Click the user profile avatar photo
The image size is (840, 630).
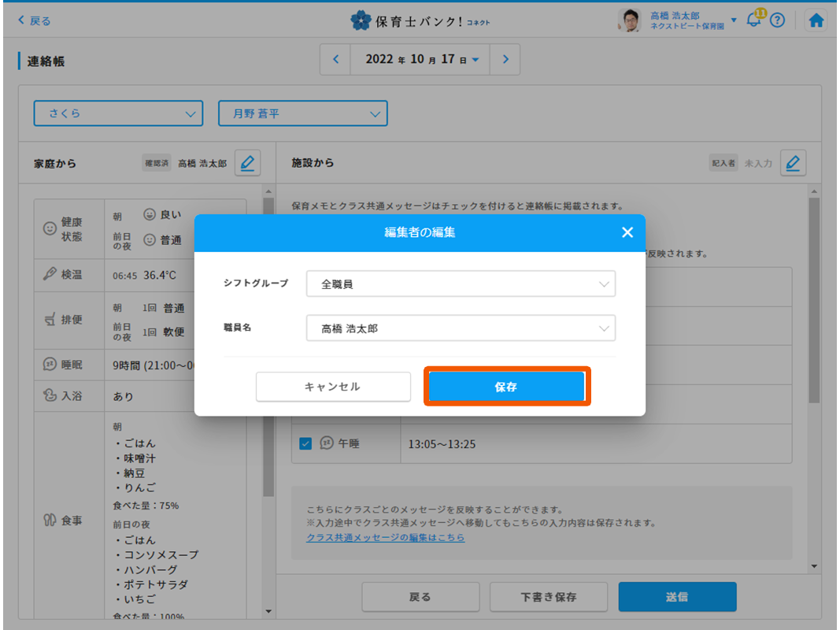point(628,20)
